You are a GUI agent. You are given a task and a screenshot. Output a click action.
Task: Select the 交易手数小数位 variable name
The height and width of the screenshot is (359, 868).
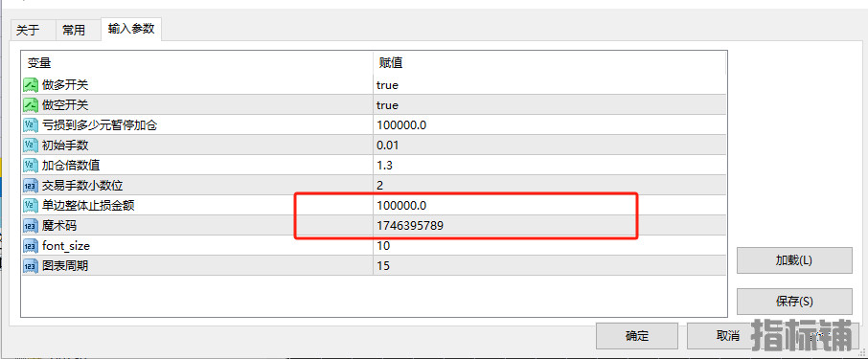[82, 186]
